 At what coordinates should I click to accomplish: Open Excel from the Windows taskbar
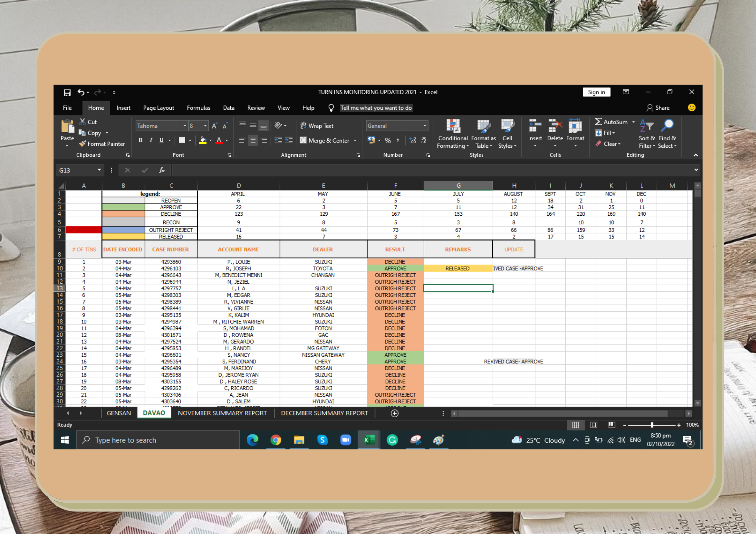369,440
